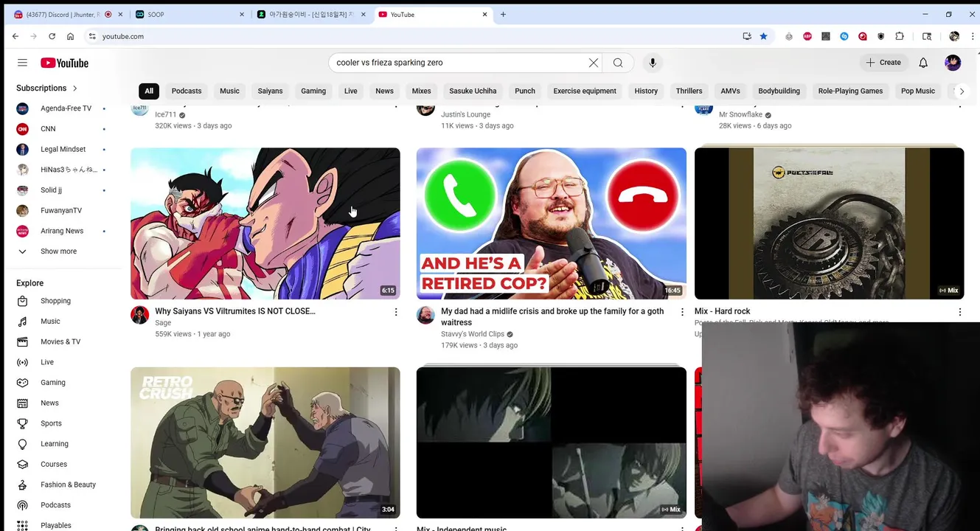The image size is (980, 531).
Task: Expand the Subscriptions section chevron
Action: [x=74, y=88]
